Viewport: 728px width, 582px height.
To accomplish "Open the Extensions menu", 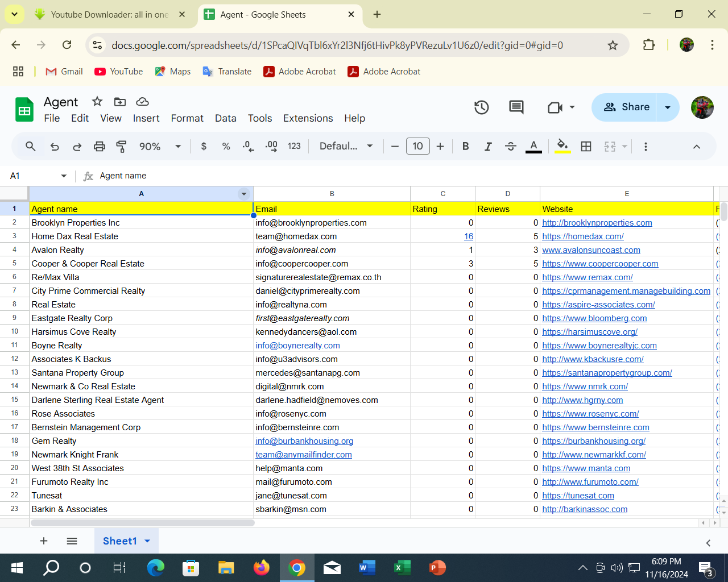I will tap(308, 118).
